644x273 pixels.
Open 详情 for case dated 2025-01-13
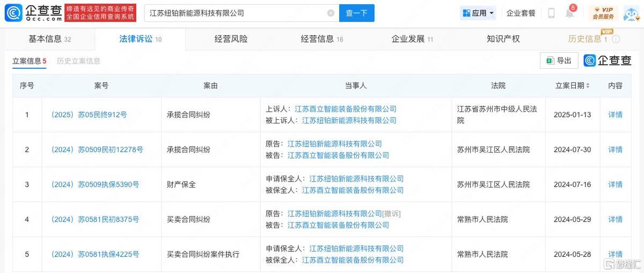[x=615, y=114]
